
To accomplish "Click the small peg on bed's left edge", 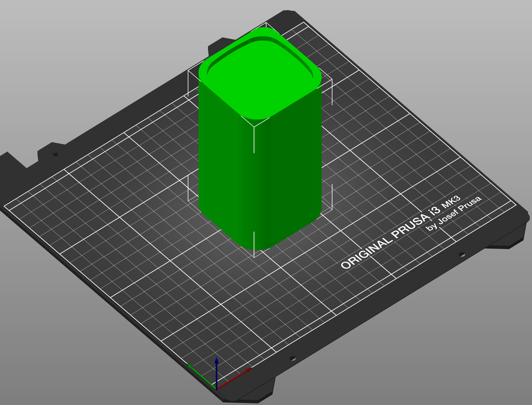I will [x=55, y=154].
